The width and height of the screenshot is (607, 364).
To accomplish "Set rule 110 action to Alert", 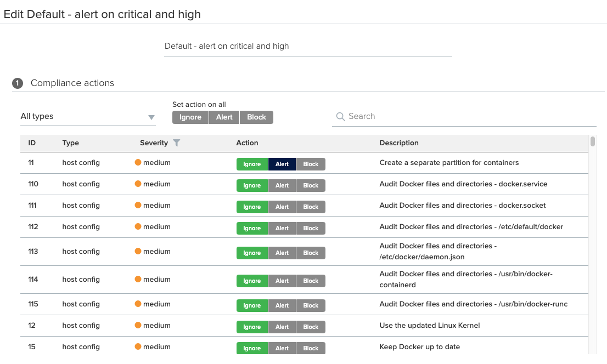I will [x=282, y=186].
